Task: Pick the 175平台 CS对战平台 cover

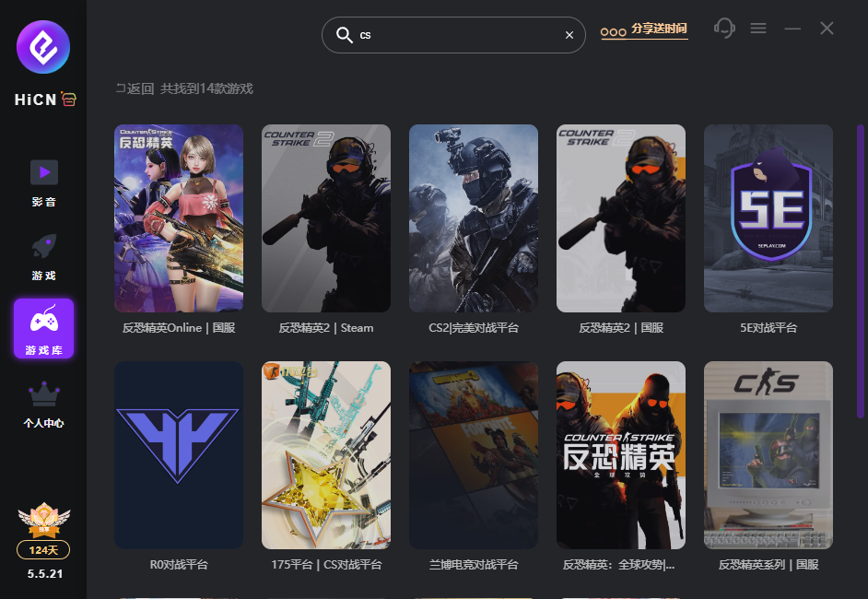Action: point(326,455)
